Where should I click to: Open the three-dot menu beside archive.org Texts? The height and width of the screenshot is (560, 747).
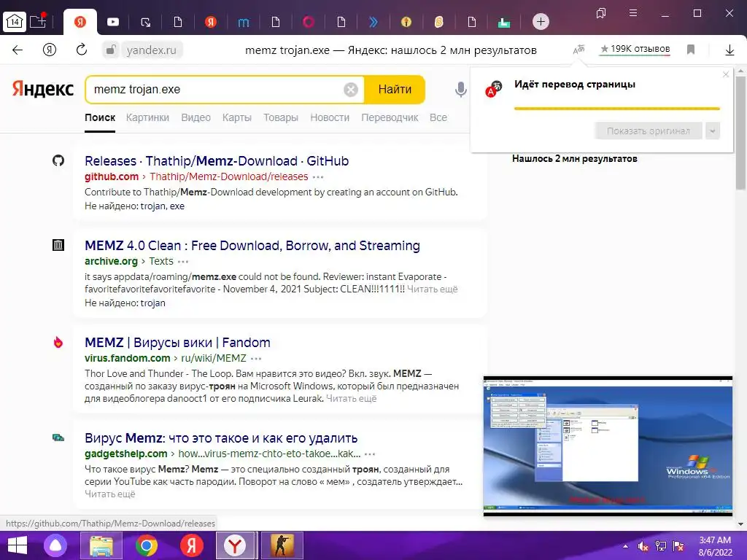pos(183,262)
